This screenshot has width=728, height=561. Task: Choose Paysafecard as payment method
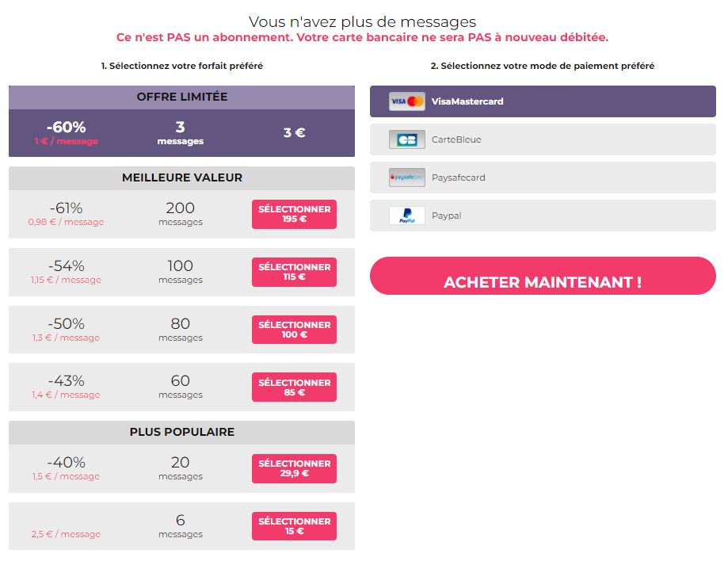click(x=543, y=177)
